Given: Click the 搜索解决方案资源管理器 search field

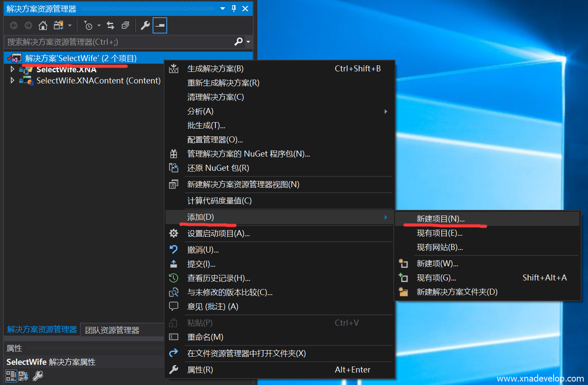Looking at the screenshot, I should point(118,42).
